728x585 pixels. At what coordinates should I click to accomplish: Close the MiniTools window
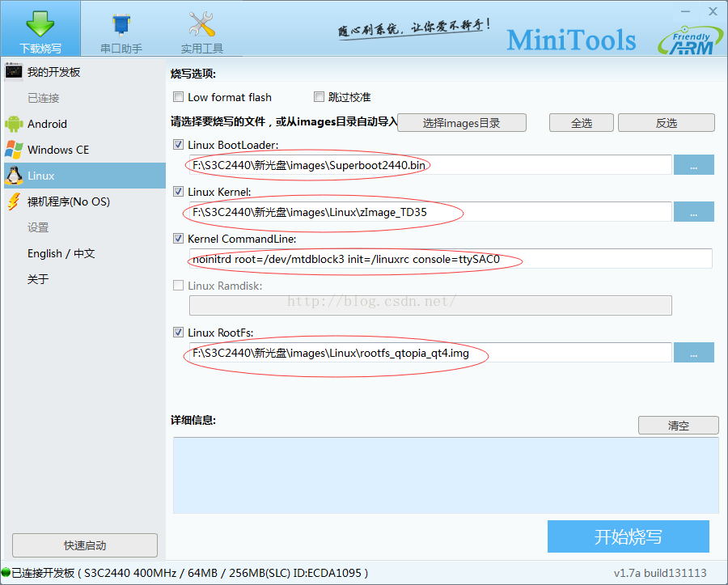[x=713, y=11]
